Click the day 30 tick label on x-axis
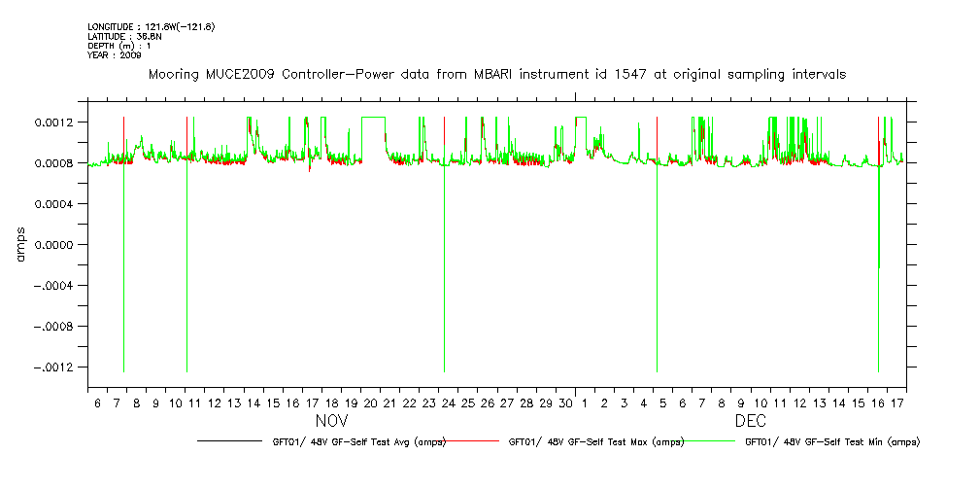This screenshot has width=980, height=490. [x=565, y=402]
